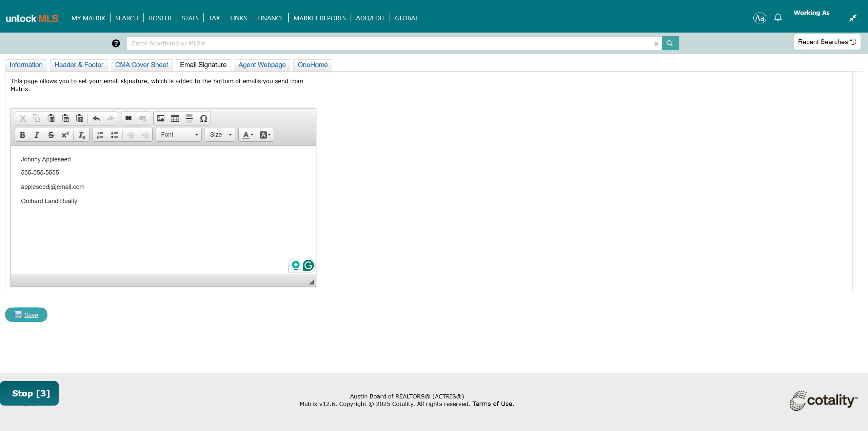
Task: Open the SEARCH menu
Action: 127,18
